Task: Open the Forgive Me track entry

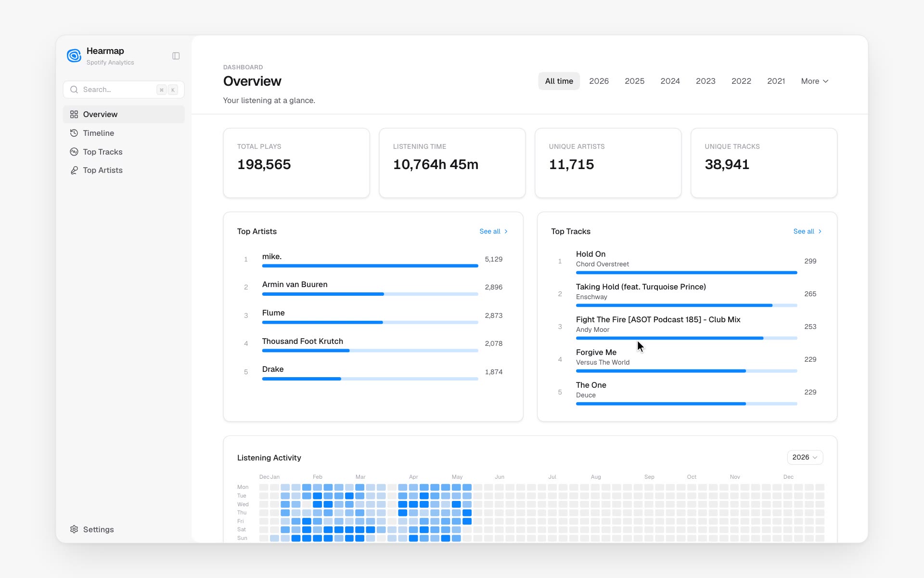Action: [x=687, y=360]
